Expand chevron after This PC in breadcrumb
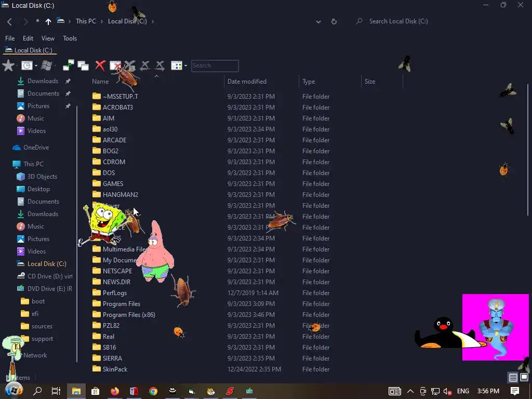Image resolution: width=532 pixels, height=399 pixels. (x=101, y=21)
